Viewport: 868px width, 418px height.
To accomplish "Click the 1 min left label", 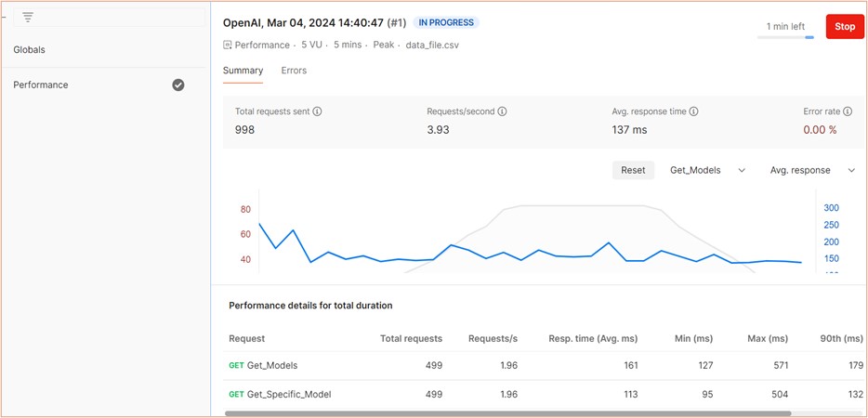I will (x=785, y=26).
